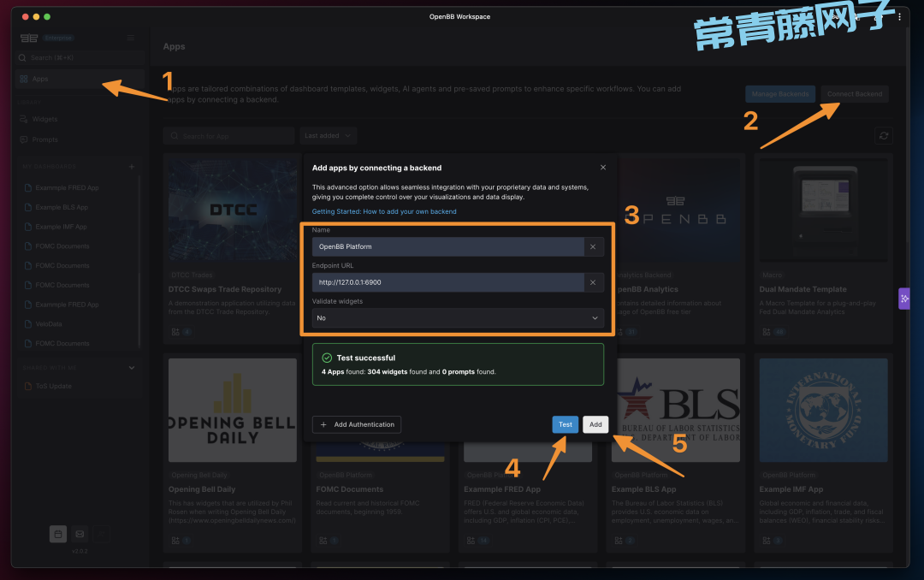Edit the Endpoint URL field
The image size is (924, 580).
(447, 282)
